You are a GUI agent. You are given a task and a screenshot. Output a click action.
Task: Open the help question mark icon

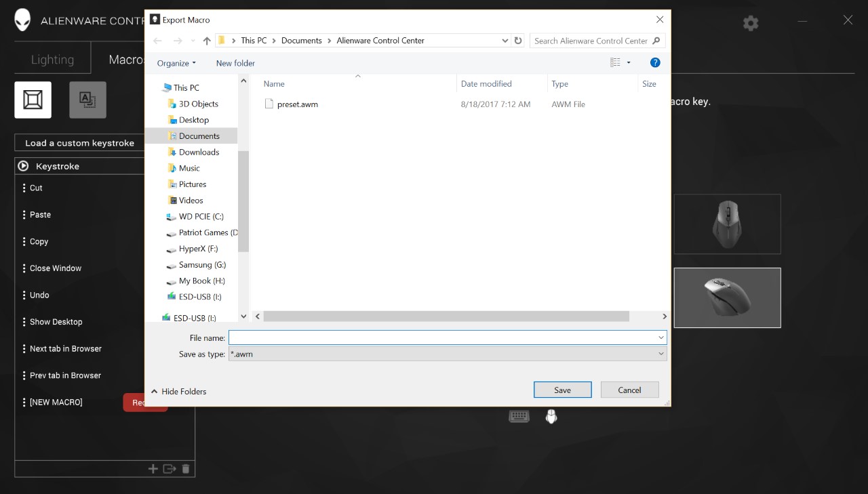pos(655,62)
